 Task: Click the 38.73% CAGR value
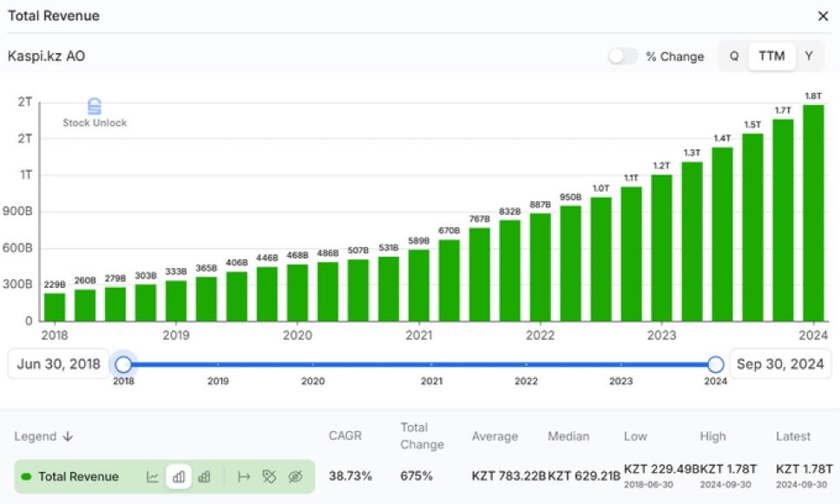click(x=351, y=476)
